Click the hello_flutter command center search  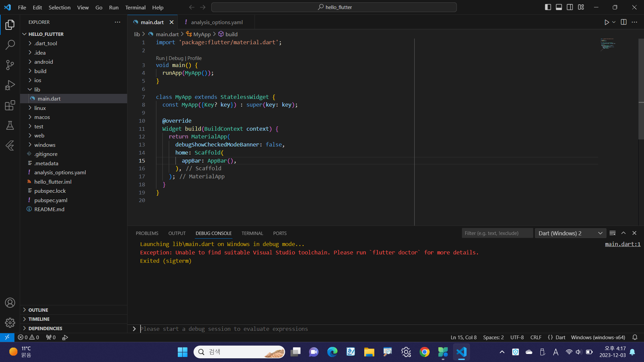tap(334, 7)
